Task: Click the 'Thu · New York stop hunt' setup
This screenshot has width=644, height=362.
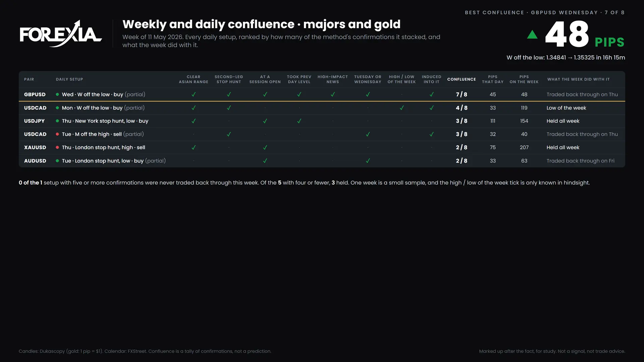Action: tap(105, 121)
